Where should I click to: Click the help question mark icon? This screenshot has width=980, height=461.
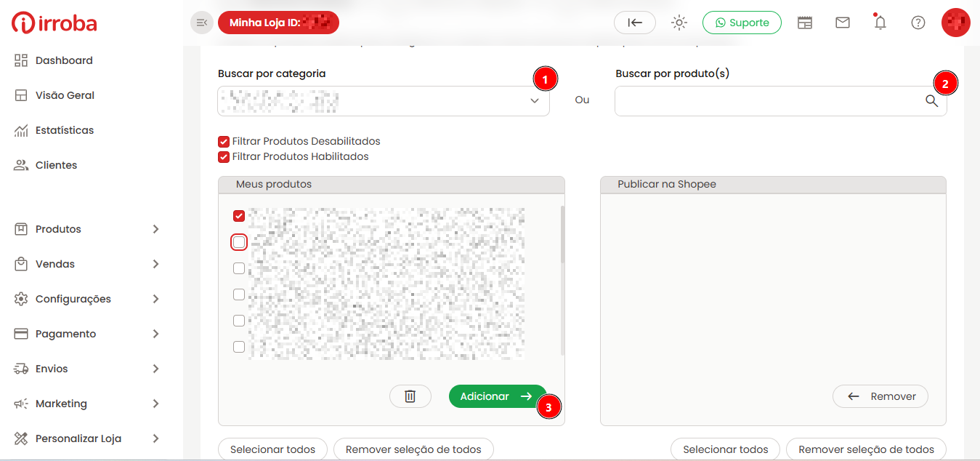pos(918,23)
